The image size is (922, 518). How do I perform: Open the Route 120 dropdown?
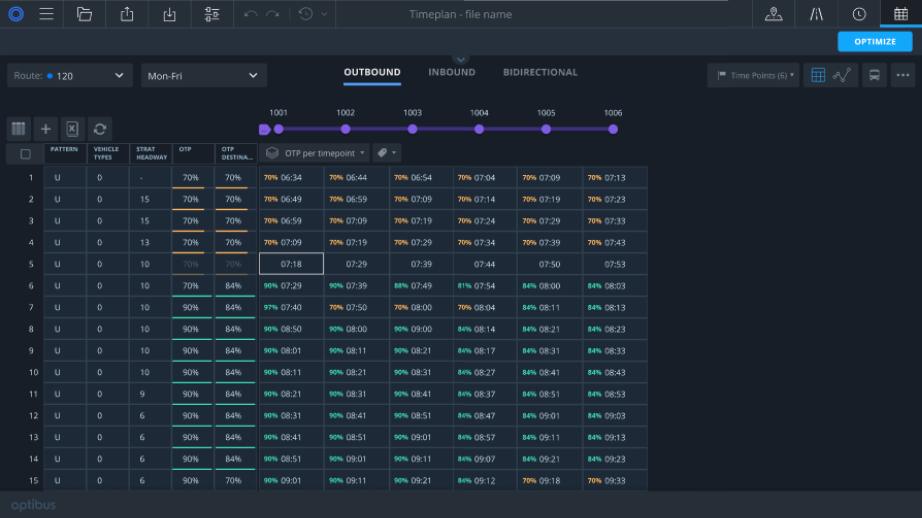click(x=69, y=76)
